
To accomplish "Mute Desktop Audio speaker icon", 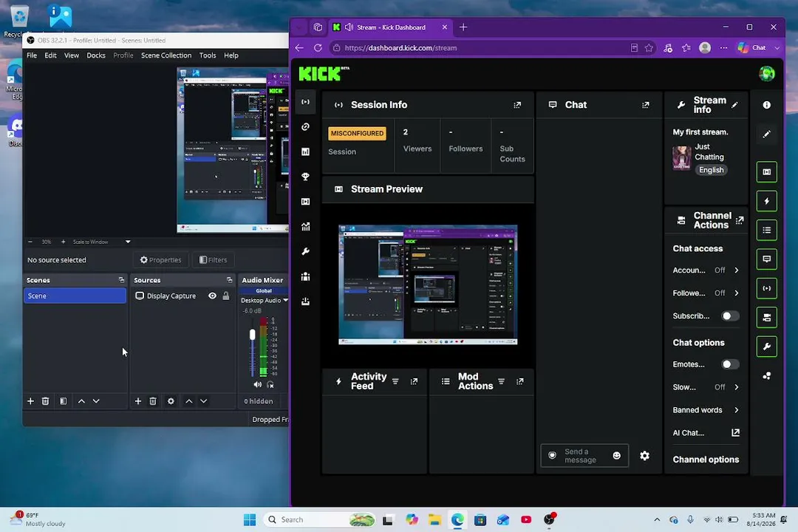I will (x=258, y=385).
